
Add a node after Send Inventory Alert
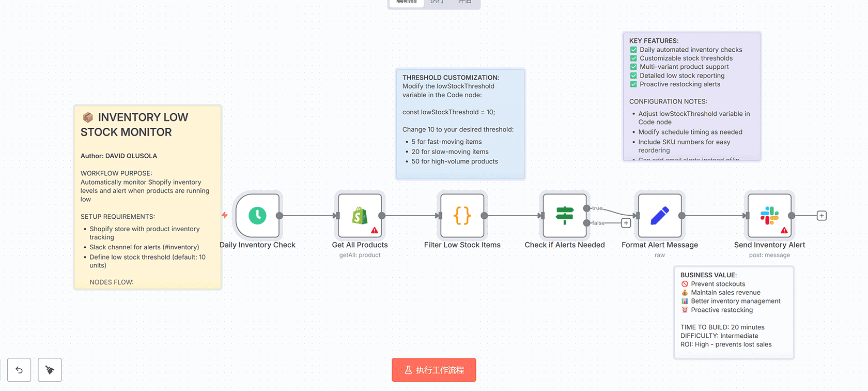[822, 216]
